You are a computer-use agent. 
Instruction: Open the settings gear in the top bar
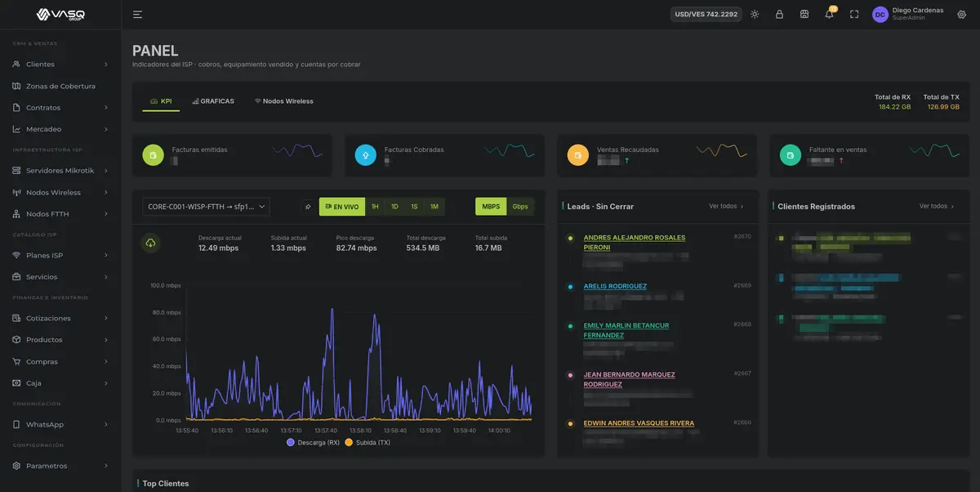pos(961,14)
